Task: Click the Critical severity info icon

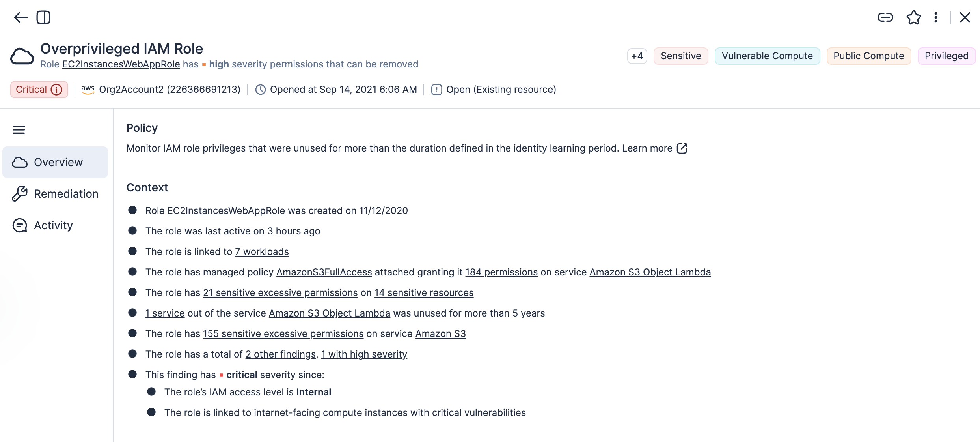Action: click(x=57, y=90)
